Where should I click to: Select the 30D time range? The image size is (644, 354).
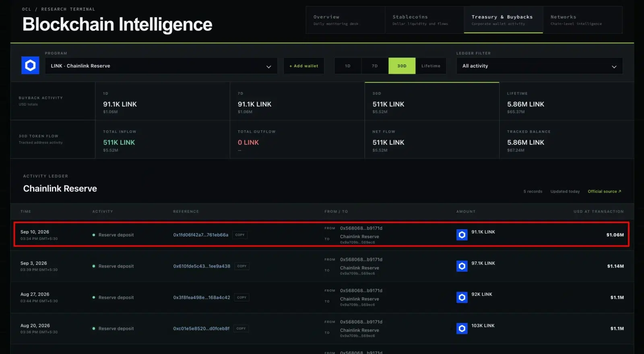[402, 66]
